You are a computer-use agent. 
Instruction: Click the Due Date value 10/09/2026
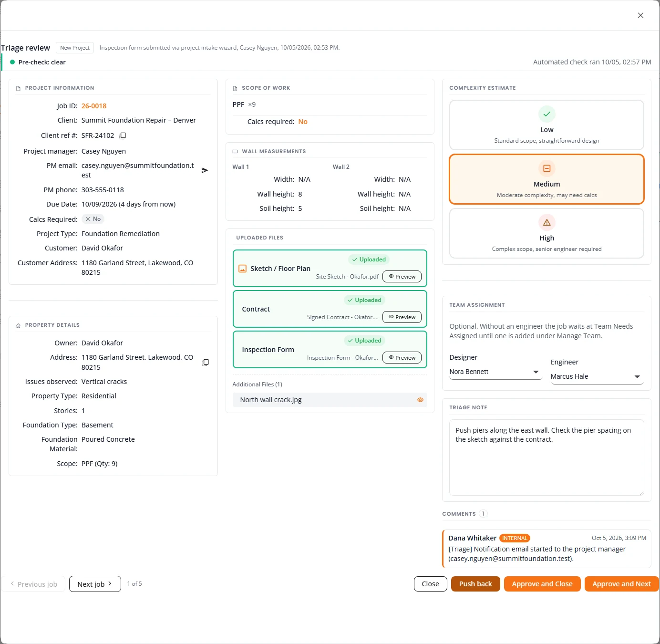[x=128, y=204]
